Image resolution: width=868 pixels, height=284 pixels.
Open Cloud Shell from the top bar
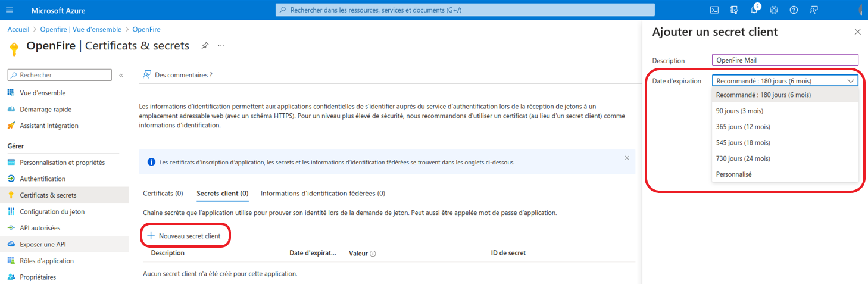tap(714, 10)
